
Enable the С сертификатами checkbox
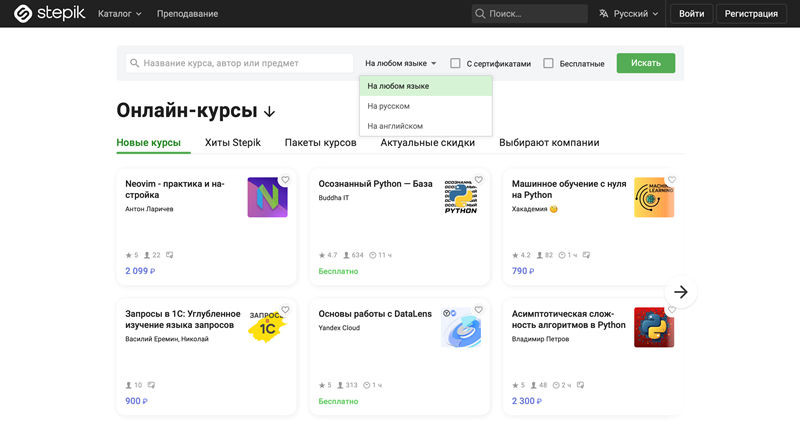click(x=456, y=63)
